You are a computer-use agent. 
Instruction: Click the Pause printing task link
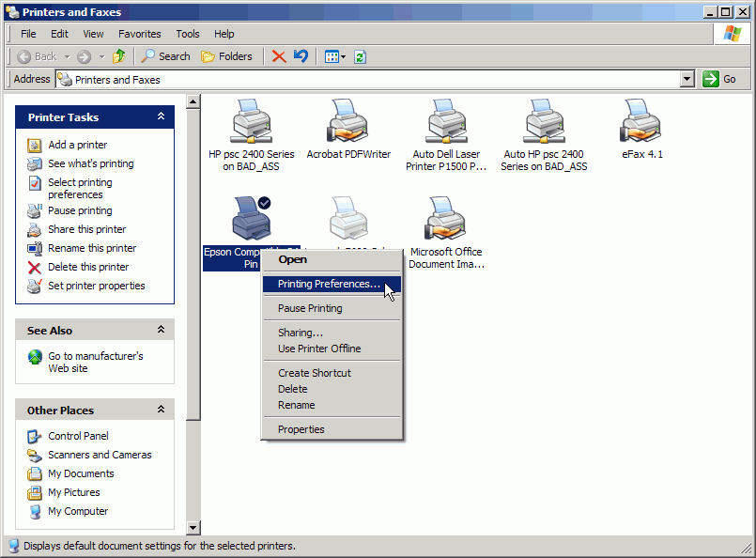click(x=80, y=210)
